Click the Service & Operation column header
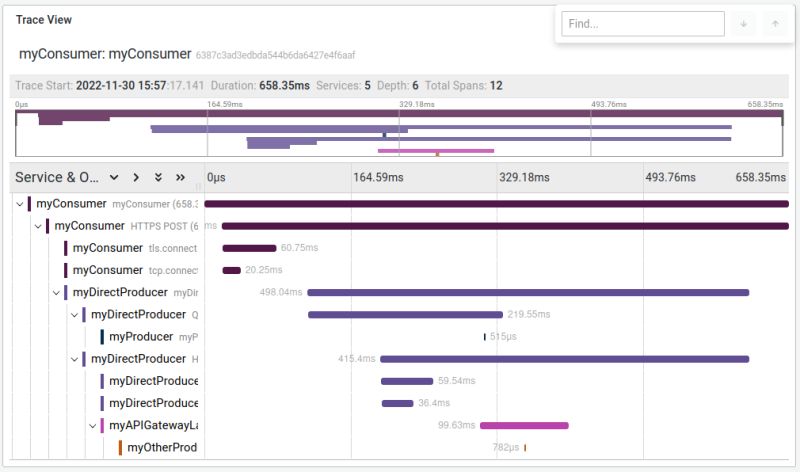The width and height of the screenshot is (800, 472). (x=57, y=178)
